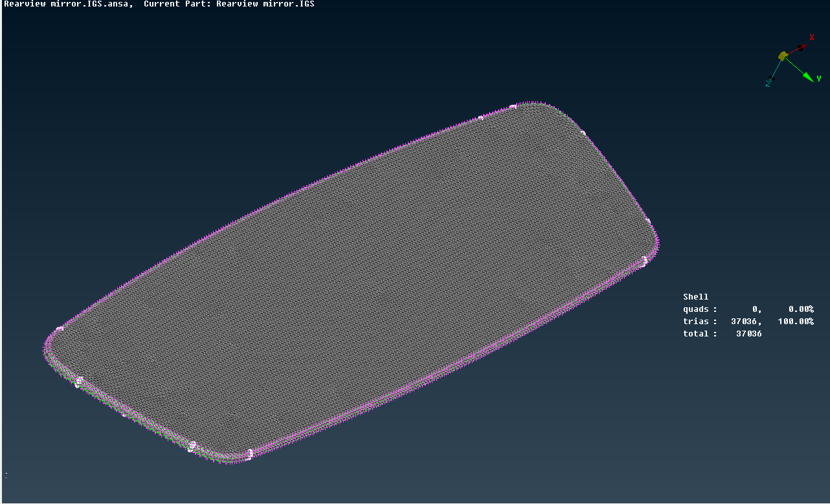830x504 pixels.
Task: Select the yellow cube at the triad center
Action: click(x=783, y=56)
